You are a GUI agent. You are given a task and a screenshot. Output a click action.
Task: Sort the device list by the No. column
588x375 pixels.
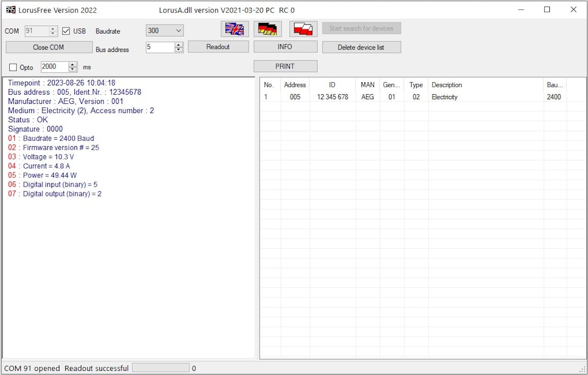[x=271, y=85]
